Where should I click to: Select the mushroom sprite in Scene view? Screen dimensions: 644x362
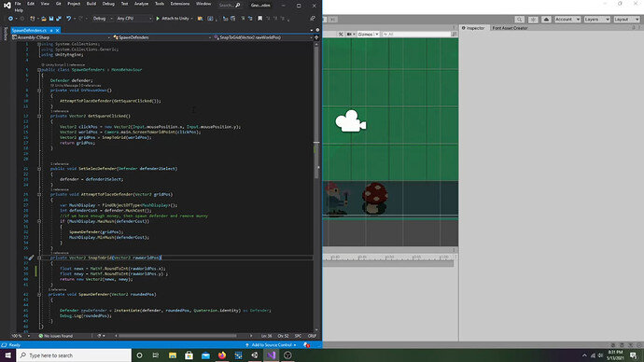[374, 199]
